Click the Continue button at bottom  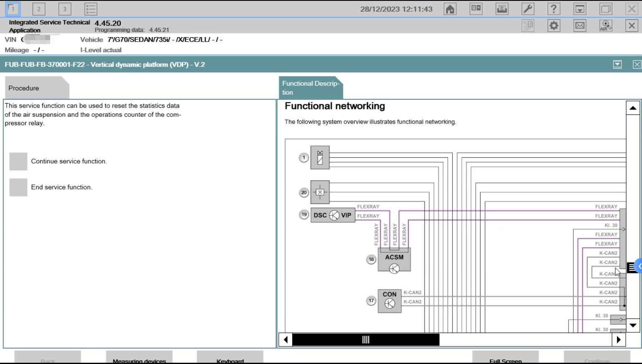point(597,358)
